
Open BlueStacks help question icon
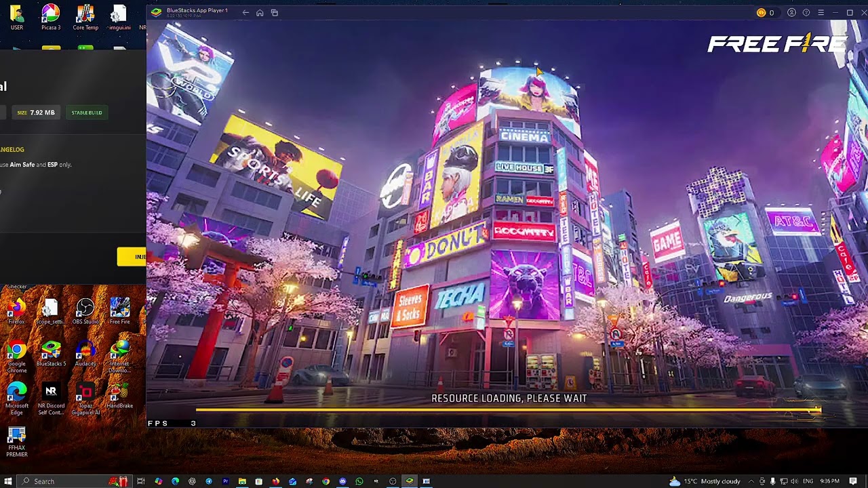[x=806, y=13]
